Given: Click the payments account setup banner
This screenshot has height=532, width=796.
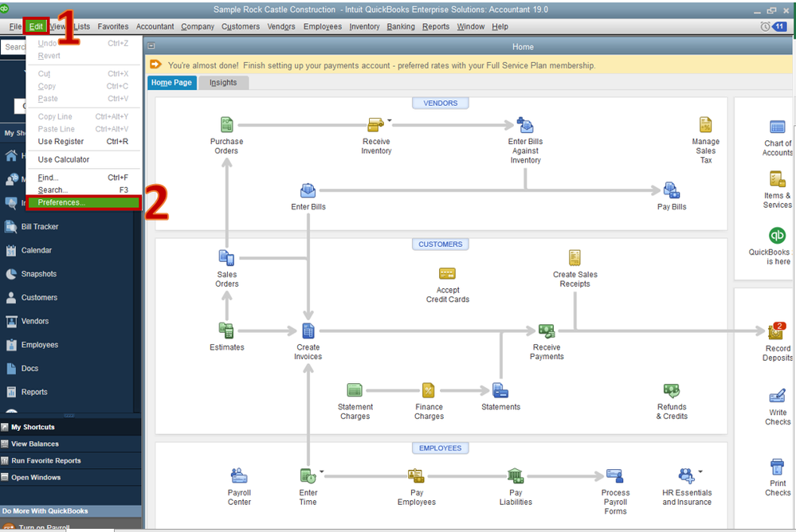Looking at the screenshot, I should (x=469, y=65).
